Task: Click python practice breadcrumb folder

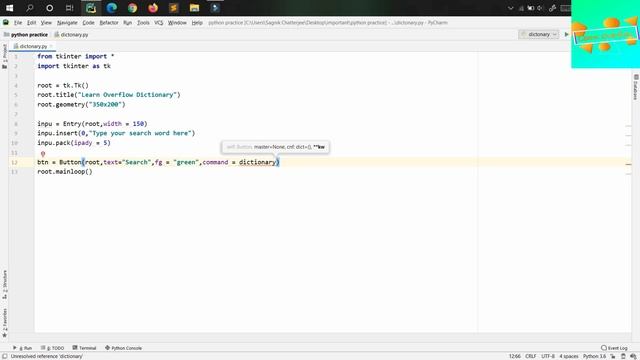Action: [x=26, y=35]
